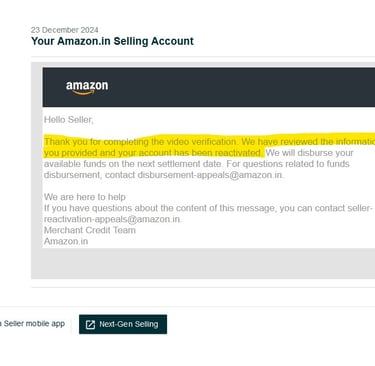
Task: Click the Amazon.in signature line
Action: [x=66, y=241]
